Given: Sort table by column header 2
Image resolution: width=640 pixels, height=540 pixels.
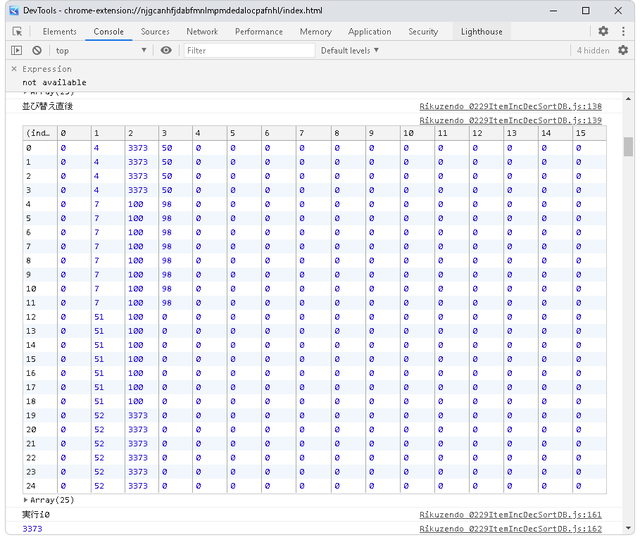Looking at the screenshot, I should click(141, 133).
